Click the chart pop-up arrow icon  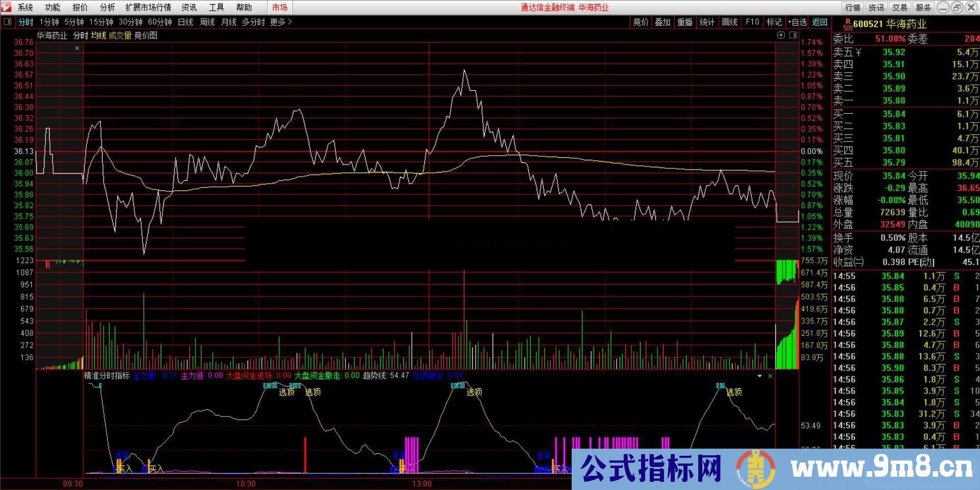(x=781, y=35)
